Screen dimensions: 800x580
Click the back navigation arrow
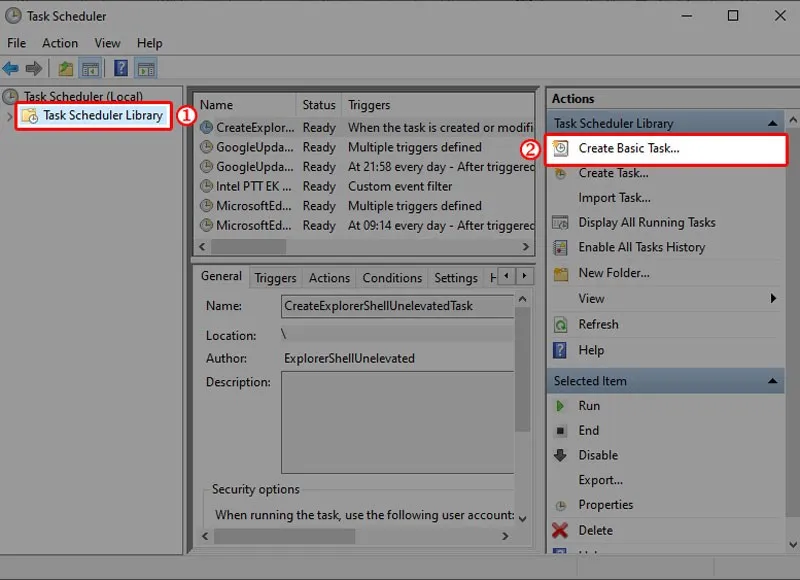point(12,67)
